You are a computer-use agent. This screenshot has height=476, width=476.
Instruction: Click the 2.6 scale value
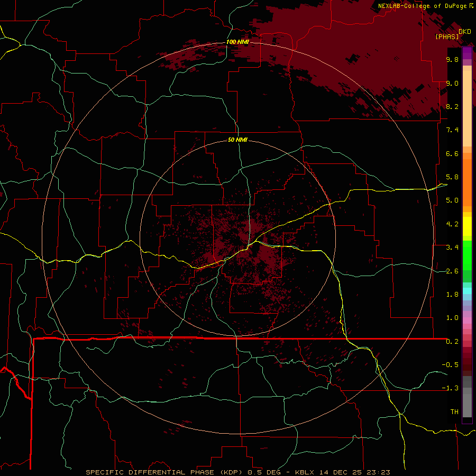point(452,271)
